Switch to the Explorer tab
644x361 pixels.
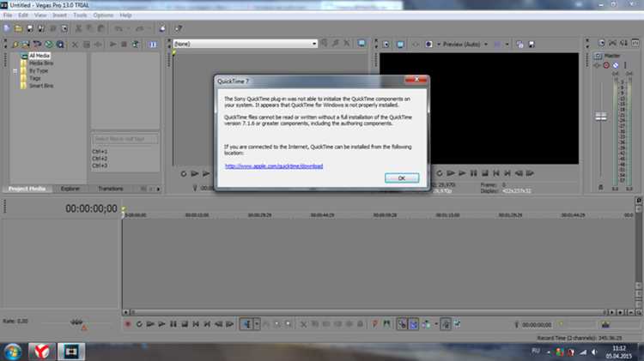[x=70, y=189]
